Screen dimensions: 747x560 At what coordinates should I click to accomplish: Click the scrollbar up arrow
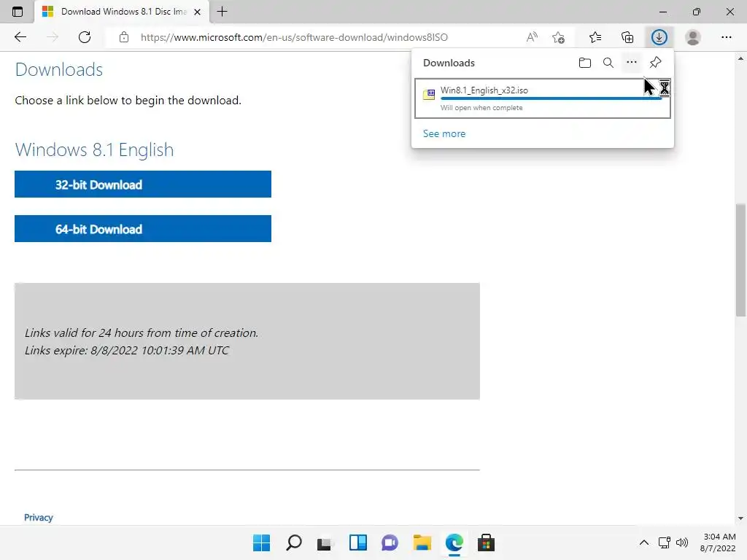pos(740,58)
